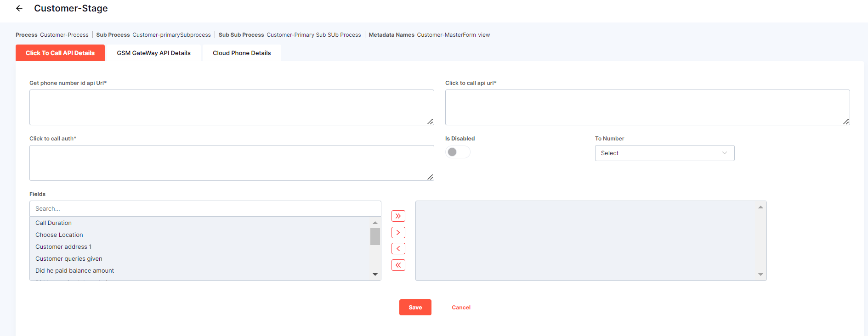Choose Customer queries given field
This screenshot has width=868, height=336.
69,259
